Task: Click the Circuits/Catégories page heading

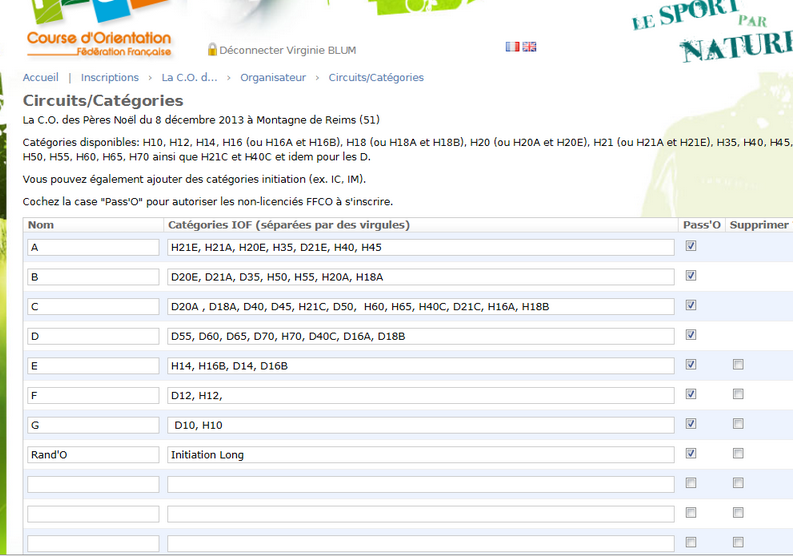Action: point(103,101)
